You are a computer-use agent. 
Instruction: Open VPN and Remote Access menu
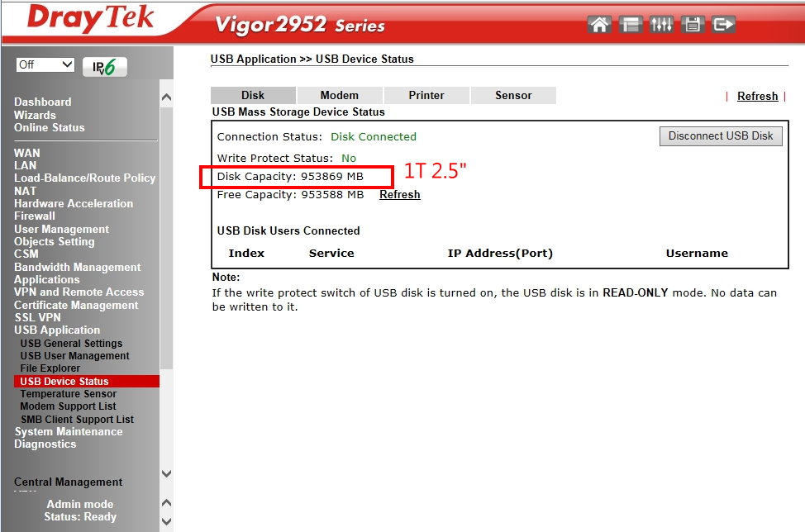point(79,292)
